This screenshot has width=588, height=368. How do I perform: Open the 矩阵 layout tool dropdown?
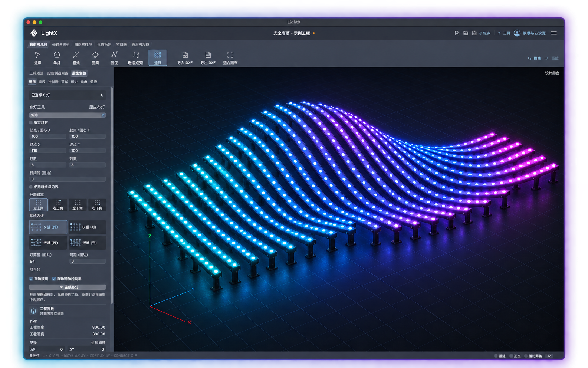tap(68, 115)
